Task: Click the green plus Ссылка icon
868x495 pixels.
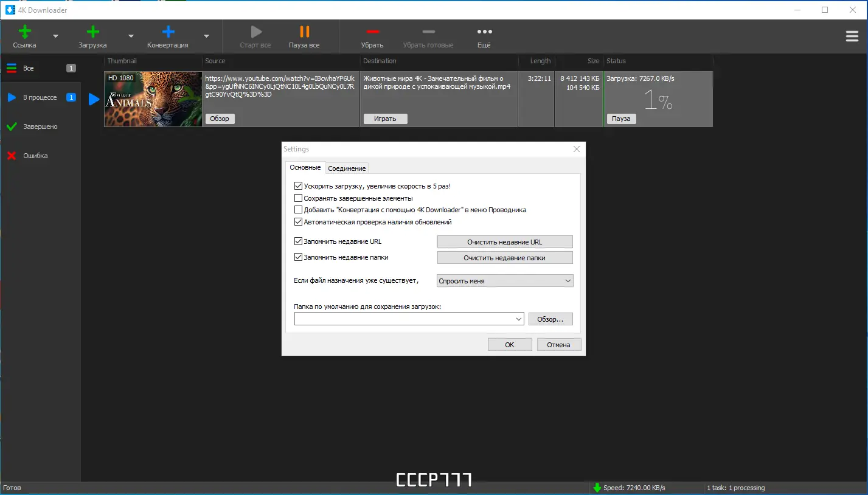Action: tap(25, 32)
